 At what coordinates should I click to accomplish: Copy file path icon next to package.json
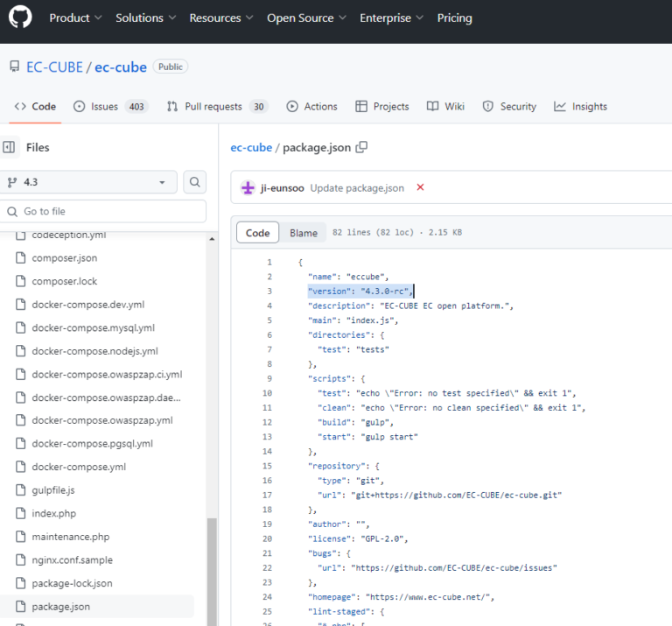(x=361, y=147)
